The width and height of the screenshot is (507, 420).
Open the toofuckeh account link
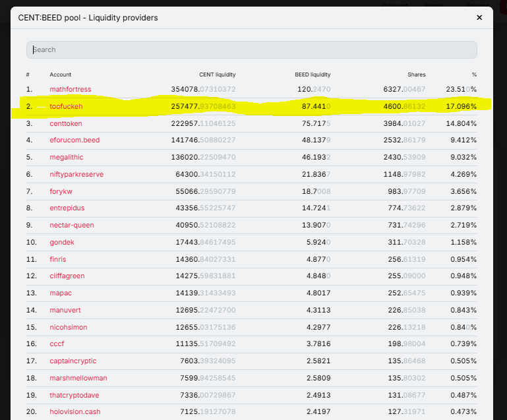(66, 106)
